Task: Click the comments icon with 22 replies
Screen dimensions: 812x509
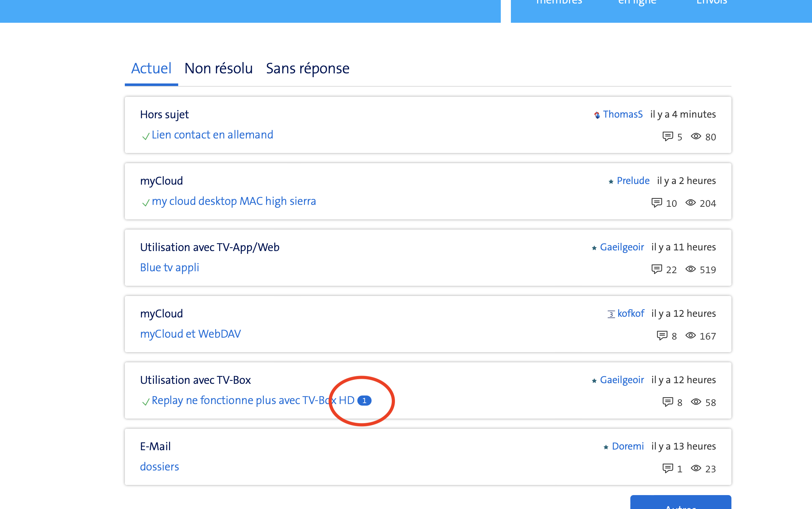Action: click(657, 269)
